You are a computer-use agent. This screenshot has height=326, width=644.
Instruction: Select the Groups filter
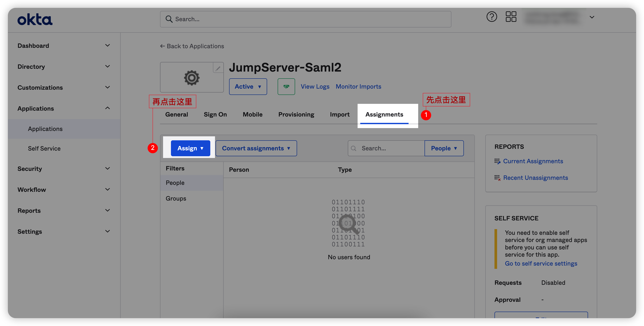point(176,198)
